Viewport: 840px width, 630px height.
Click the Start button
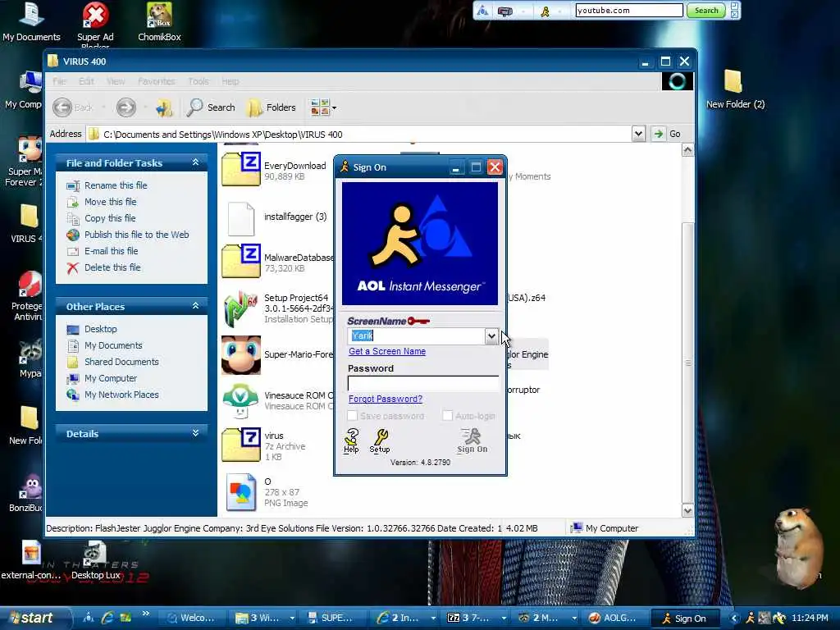[33, 619]
